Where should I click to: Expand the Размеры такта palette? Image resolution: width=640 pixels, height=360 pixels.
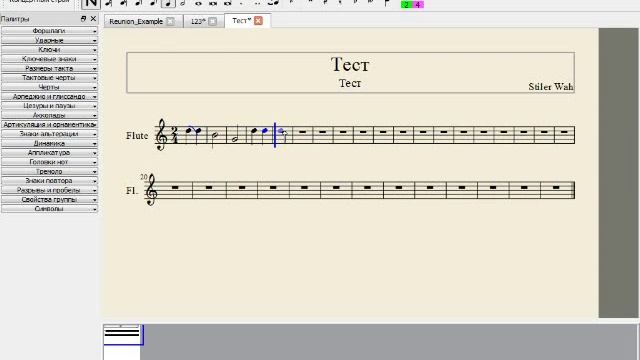coord(49,68)
